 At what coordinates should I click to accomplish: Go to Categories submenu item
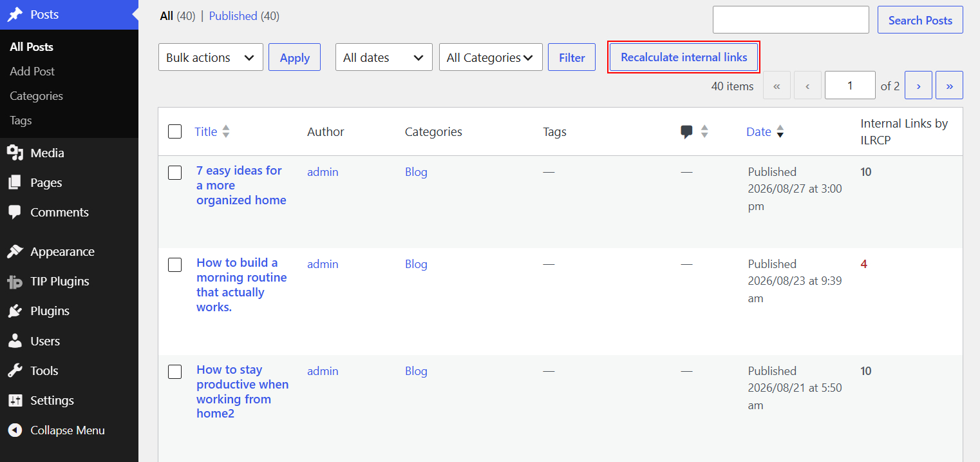(37, 95)
